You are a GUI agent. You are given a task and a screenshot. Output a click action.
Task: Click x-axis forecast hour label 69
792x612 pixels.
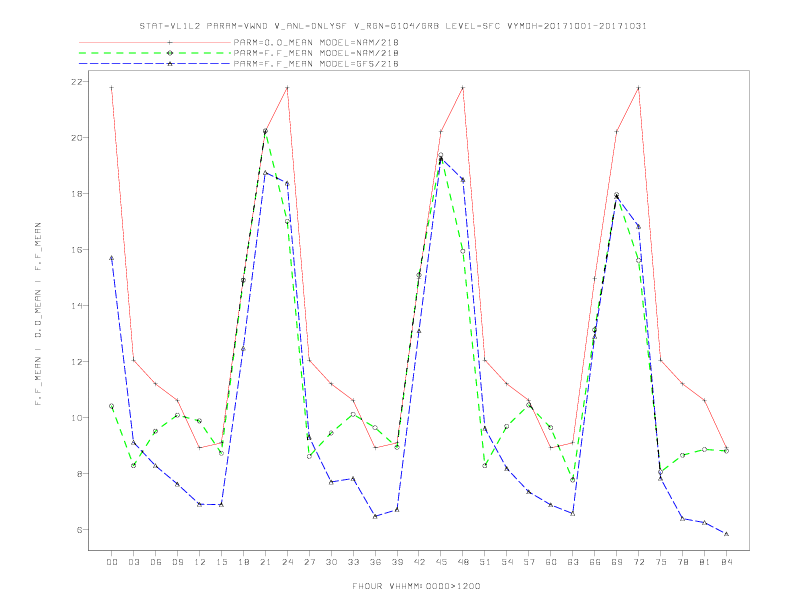617,562
